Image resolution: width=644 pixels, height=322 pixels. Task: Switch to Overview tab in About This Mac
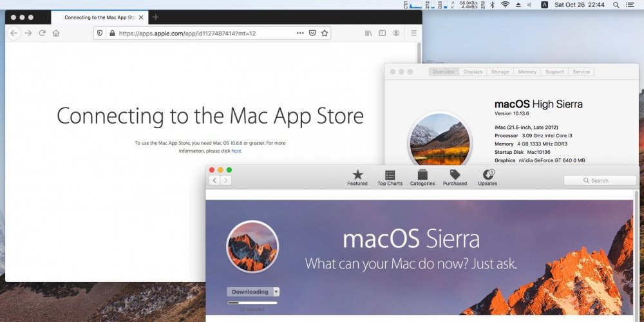444,72
